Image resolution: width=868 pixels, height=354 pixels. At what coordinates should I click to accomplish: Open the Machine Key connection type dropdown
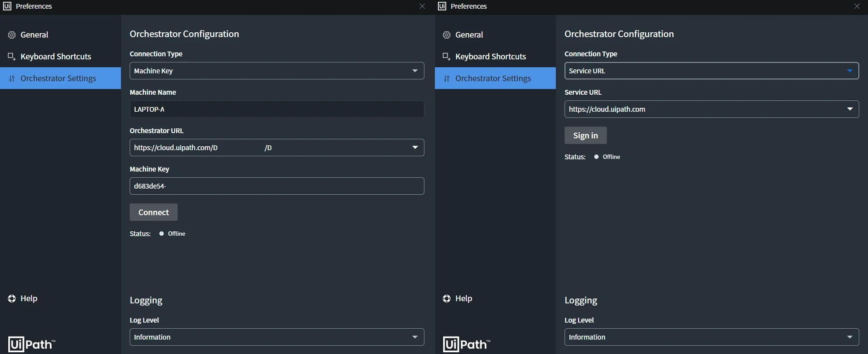point(277,71)
